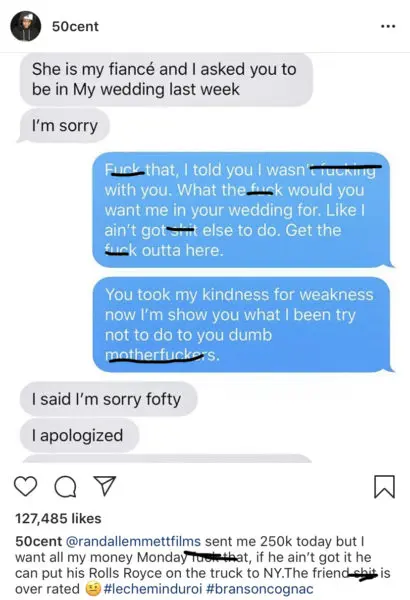Screen dimensions: 410x600
Task: View the 127,485 likes list
Action: coord(58,518)
